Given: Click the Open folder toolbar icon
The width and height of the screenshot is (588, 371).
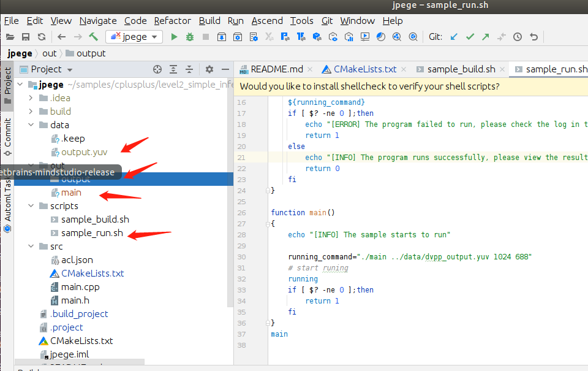Looking at the screenshot, I should (10, 37).
